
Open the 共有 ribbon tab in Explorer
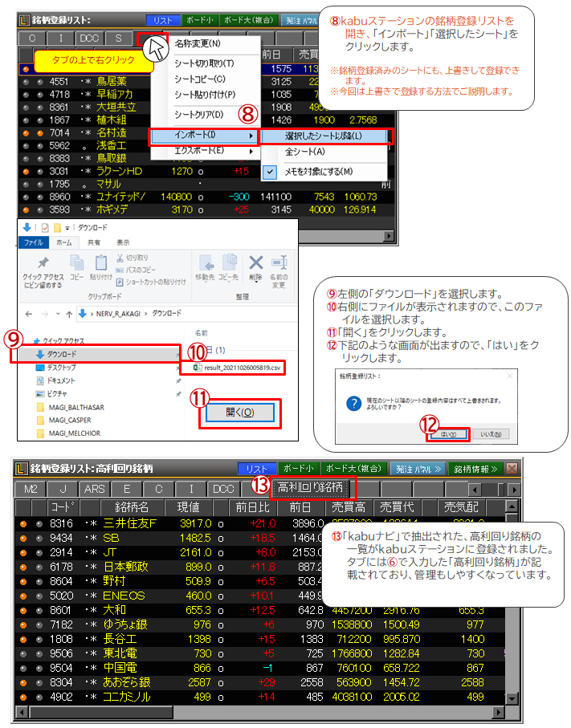tap(94, 242)
